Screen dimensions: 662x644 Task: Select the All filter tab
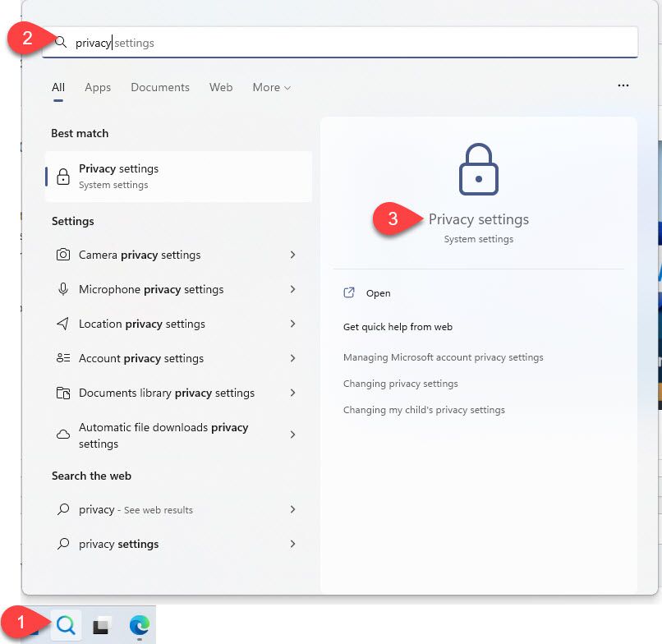coord(58,87)
